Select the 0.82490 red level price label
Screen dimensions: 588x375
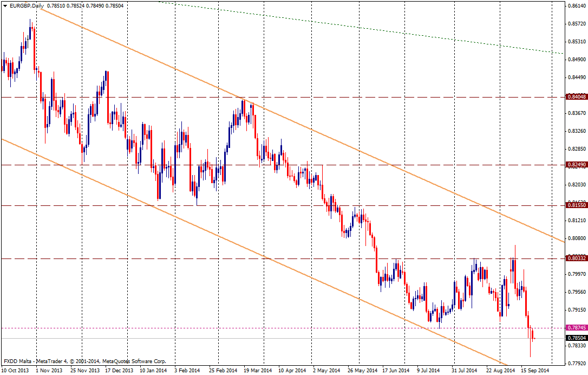click(575, 164)
